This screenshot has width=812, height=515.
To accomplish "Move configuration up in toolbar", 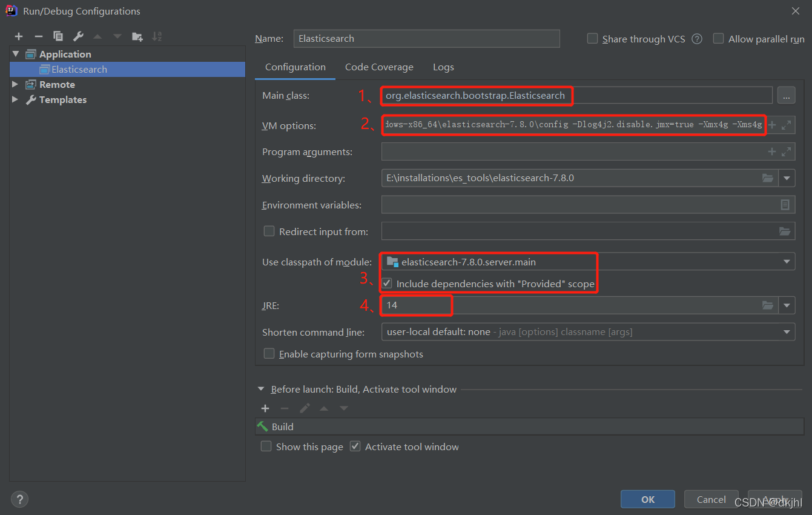I will click(x=97, y=36).
